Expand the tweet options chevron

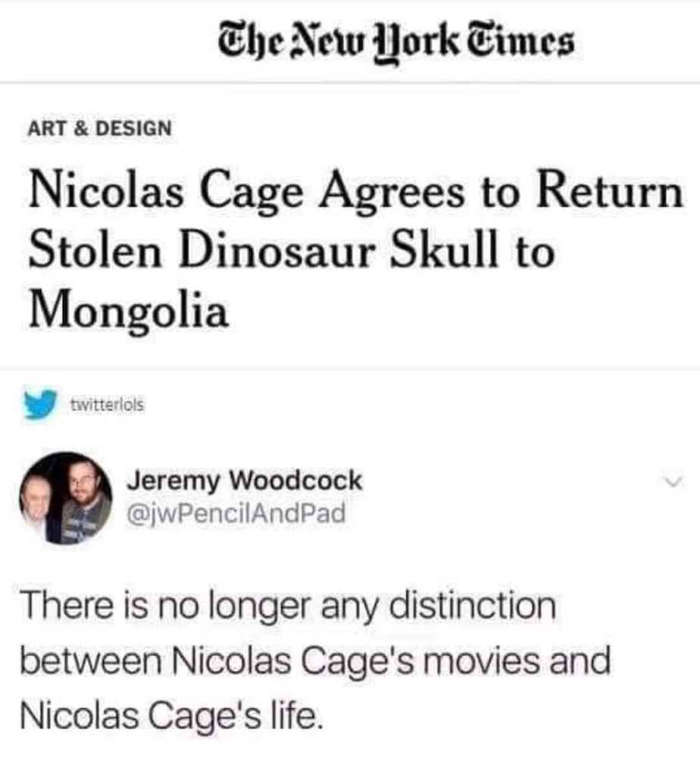673,482
